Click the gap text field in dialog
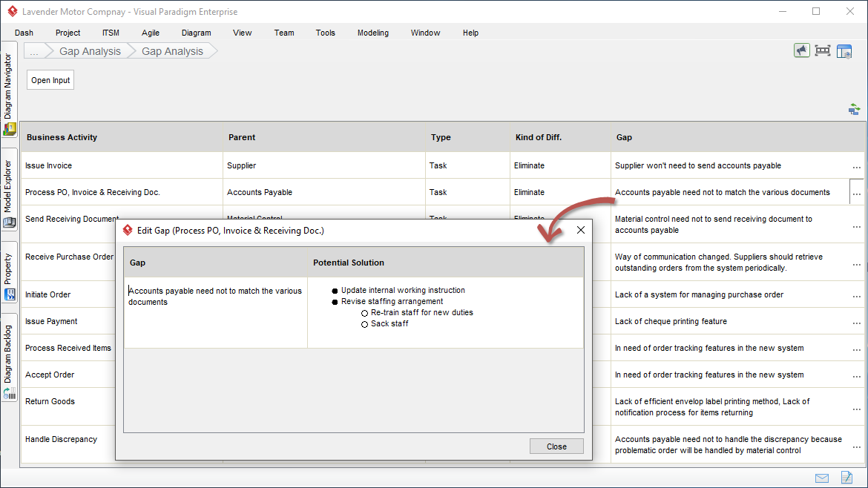The image size is (868, 488). [x=215, y=313]
